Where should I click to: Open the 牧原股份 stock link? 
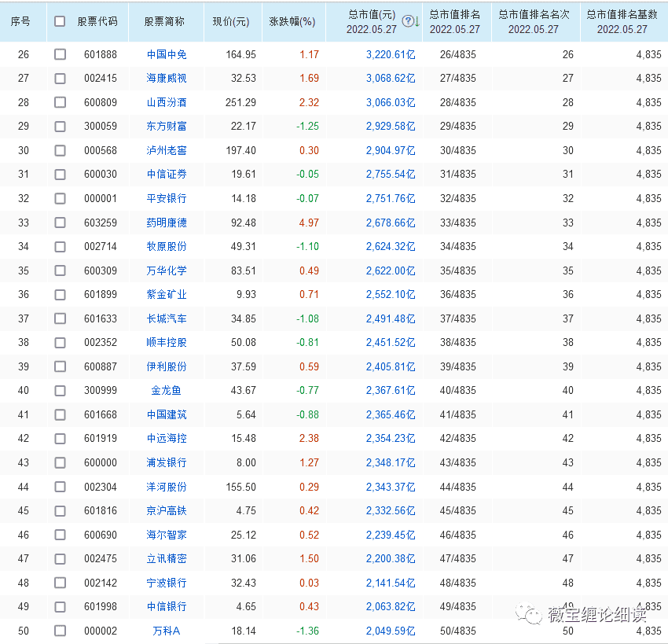tap(167, 246)
